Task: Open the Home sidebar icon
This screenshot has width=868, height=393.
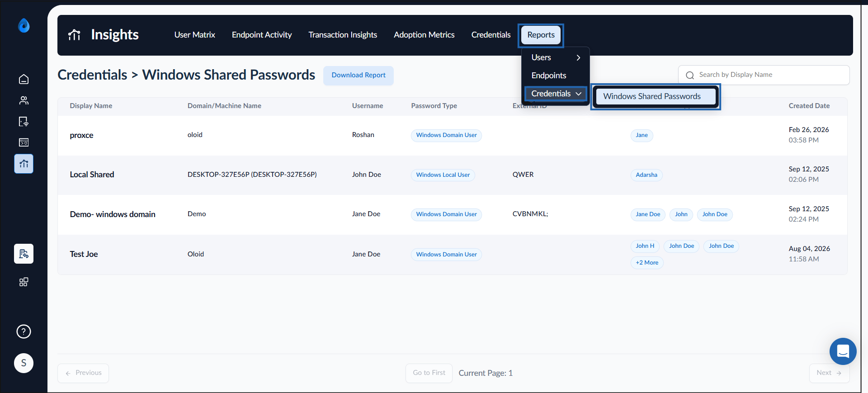Action: point(24,79)
